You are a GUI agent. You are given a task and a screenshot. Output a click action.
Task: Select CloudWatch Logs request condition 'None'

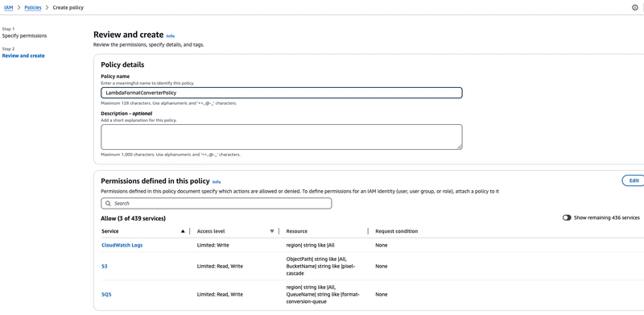coord(381,245)
